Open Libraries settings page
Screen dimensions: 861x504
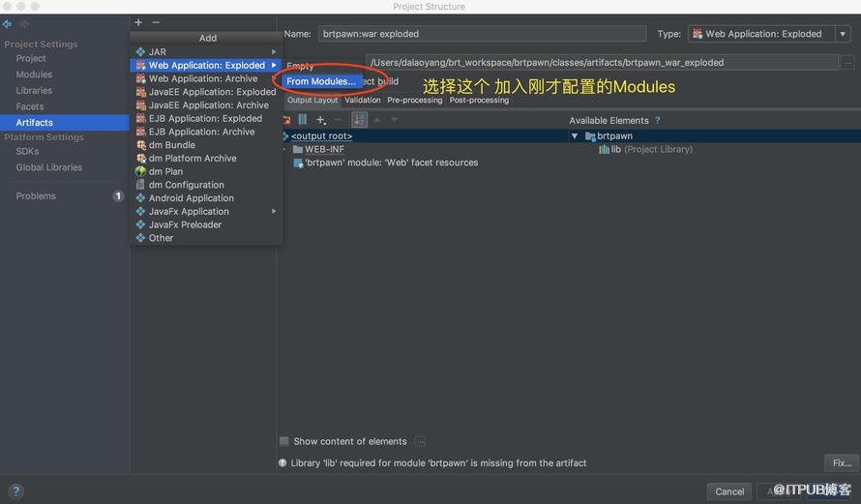[x=34, y=90]
